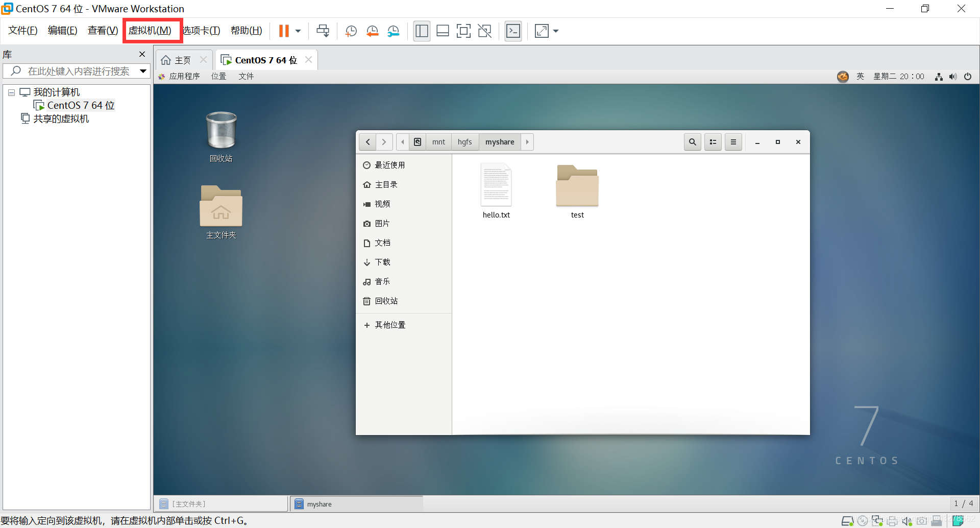Toggle the library sidebar view icon
The height and width of the screenshot is (528, 980).
pos(422,31)
